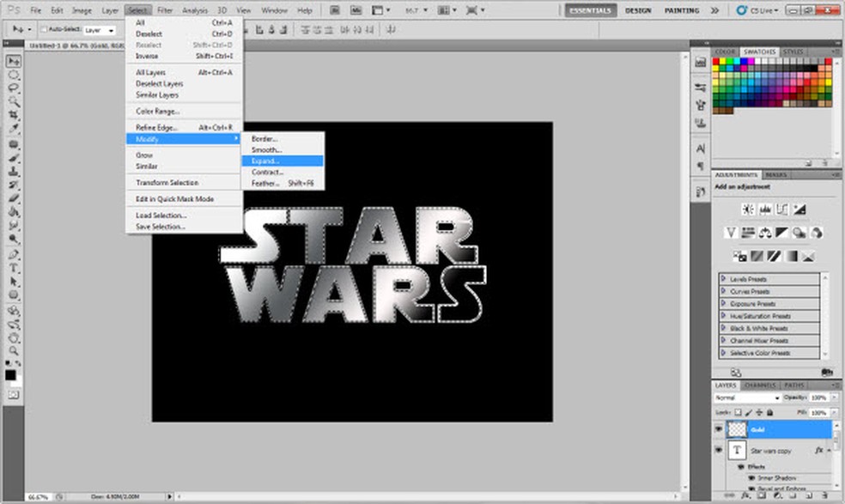Screen dimensions: 845x504
Task: Toggle visibility of Star wars copy layer
Action: point(720,451)
